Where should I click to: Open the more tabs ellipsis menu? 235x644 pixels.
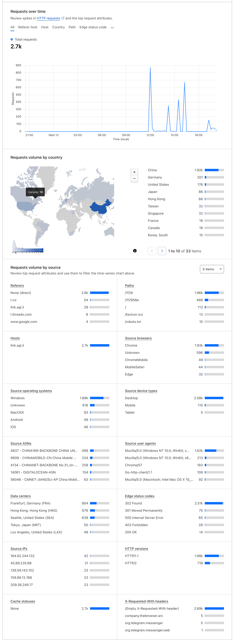[112, 28]
